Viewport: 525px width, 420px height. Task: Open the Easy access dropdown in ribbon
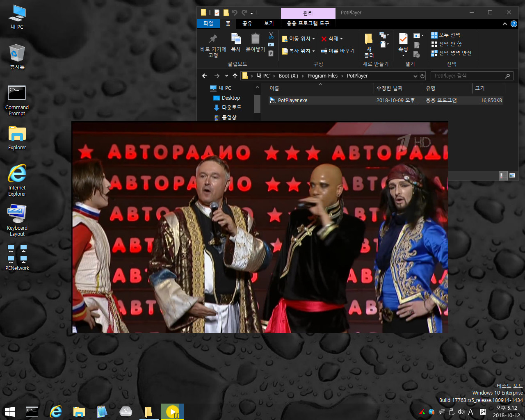(384, 44)
